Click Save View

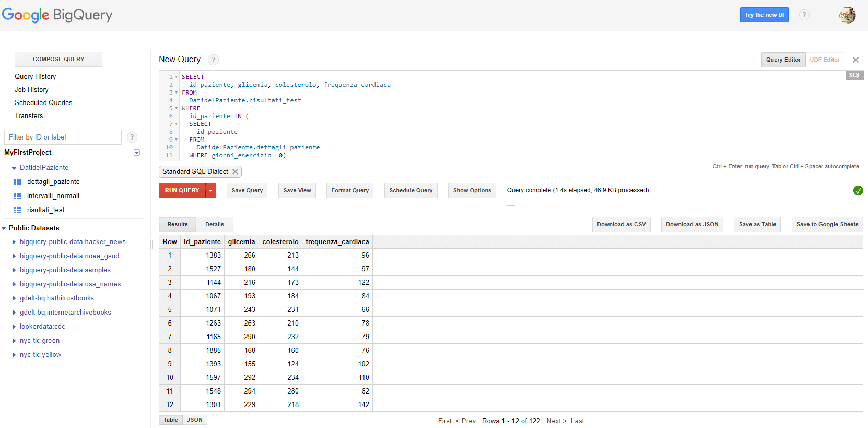297,190
